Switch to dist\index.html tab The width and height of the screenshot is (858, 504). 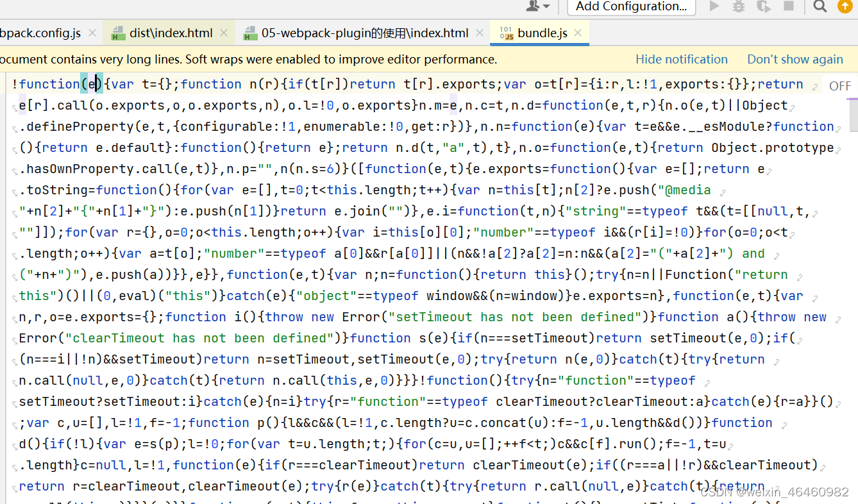point(171,33)
